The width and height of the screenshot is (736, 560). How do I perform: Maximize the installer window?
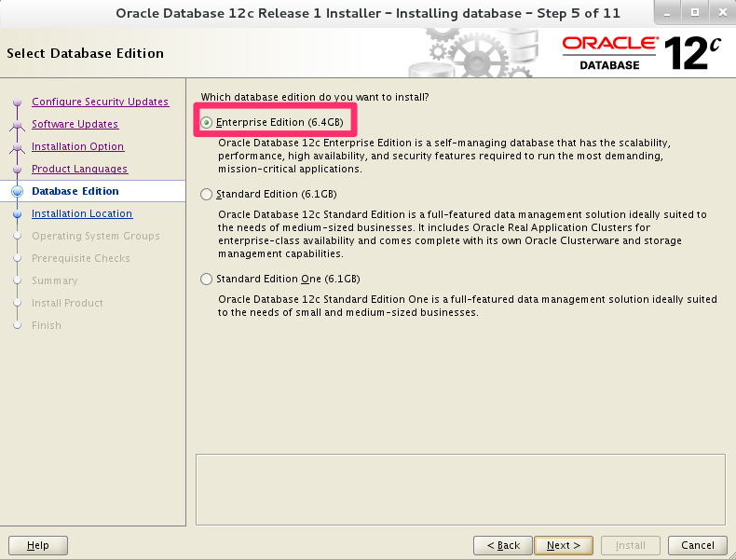click(x=694, y=13)
